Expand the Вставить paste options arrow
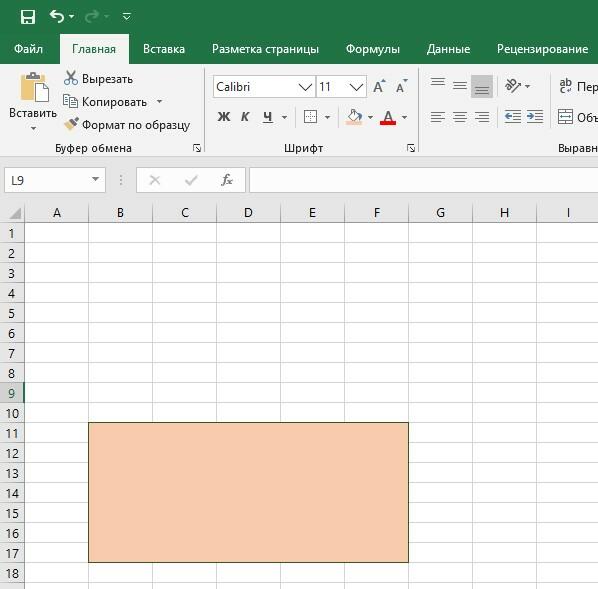The width and height of the screenshot is (598, 589). [x=34, y=128]
